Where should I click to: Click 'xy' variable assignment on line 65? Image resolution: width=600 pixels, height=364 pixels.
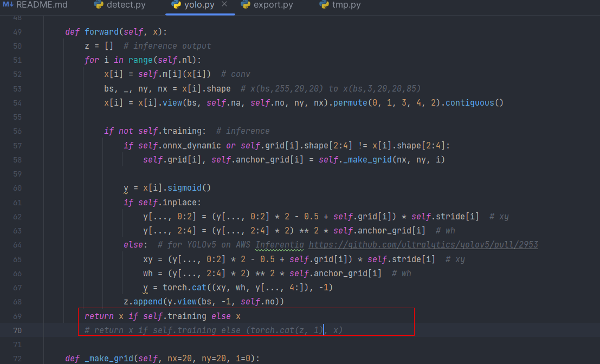coord(148,259)
